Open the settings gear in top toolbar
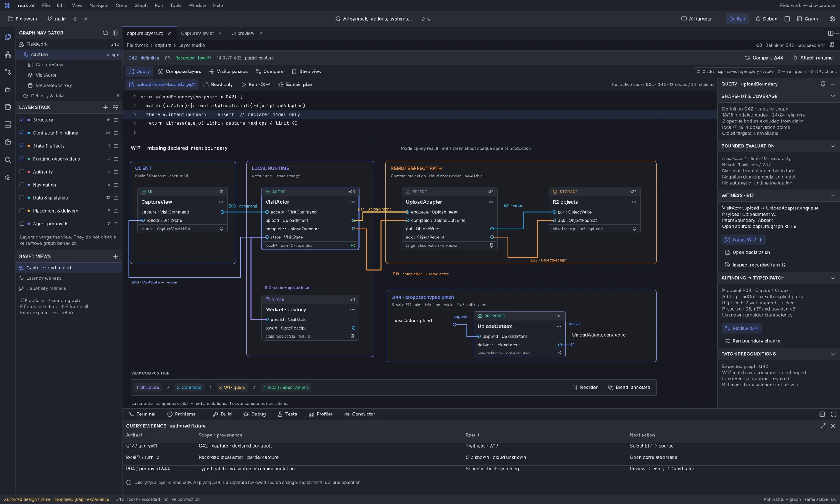This screenshot has width=840, height=504. click(832, 19)
